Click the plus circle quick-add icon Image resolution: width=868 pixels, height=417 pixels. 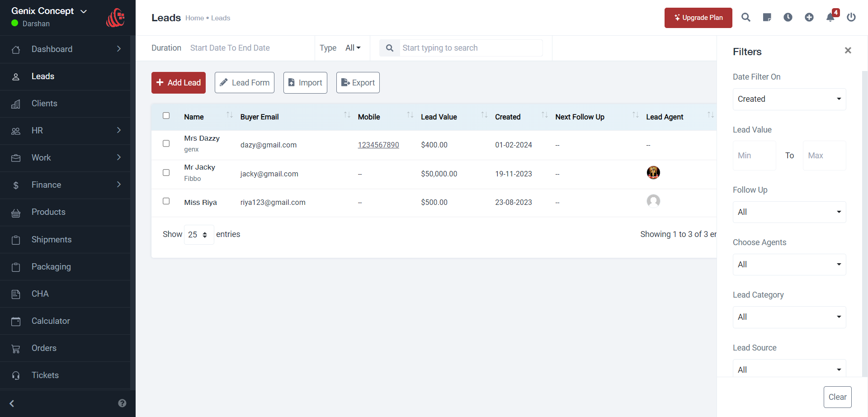[809, 17]
